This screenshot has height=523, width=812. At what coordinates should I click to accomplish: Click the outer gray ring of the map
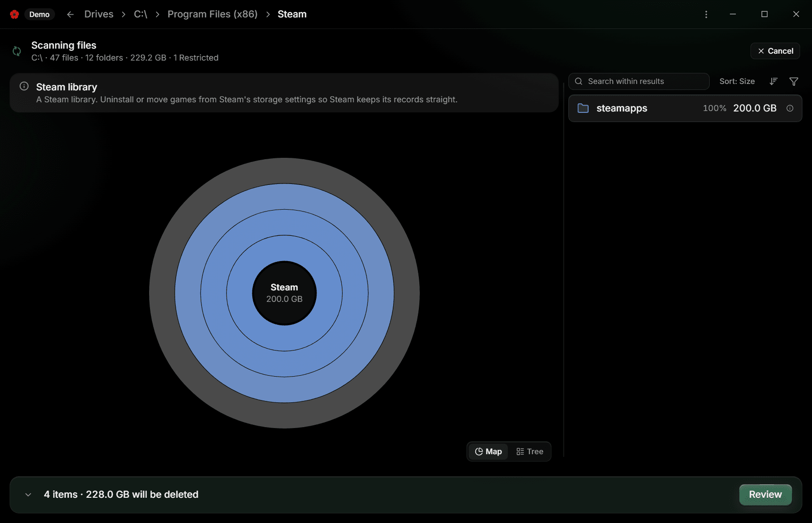284,171
